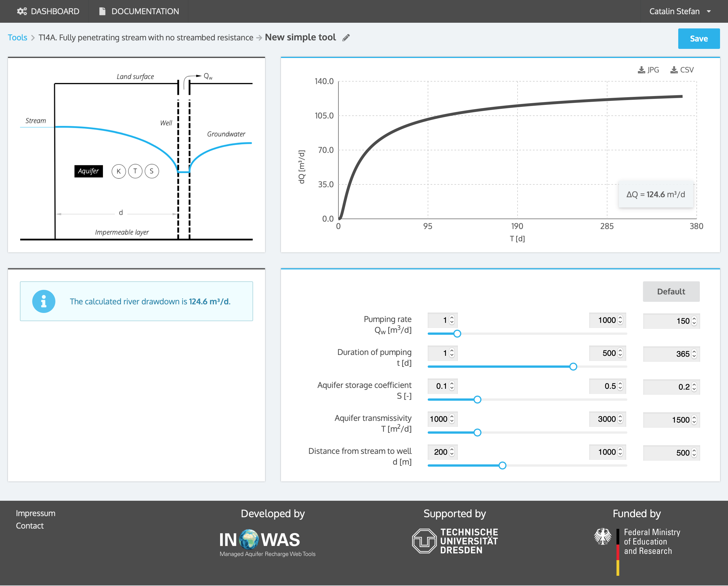Open the Impressum footer link

coord(36,513)
